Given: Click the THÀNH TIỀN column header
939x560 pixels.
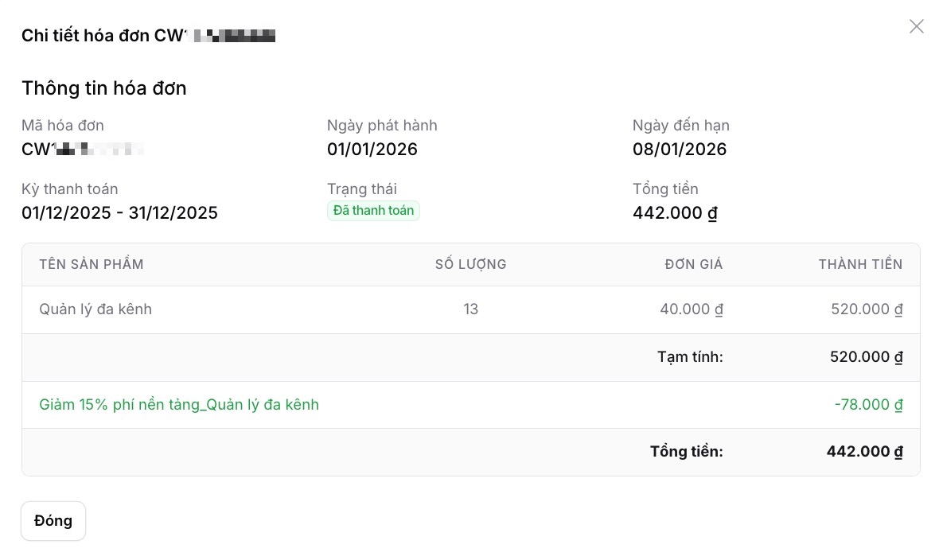Looking at the screenshot, I should tap(860, 264).
